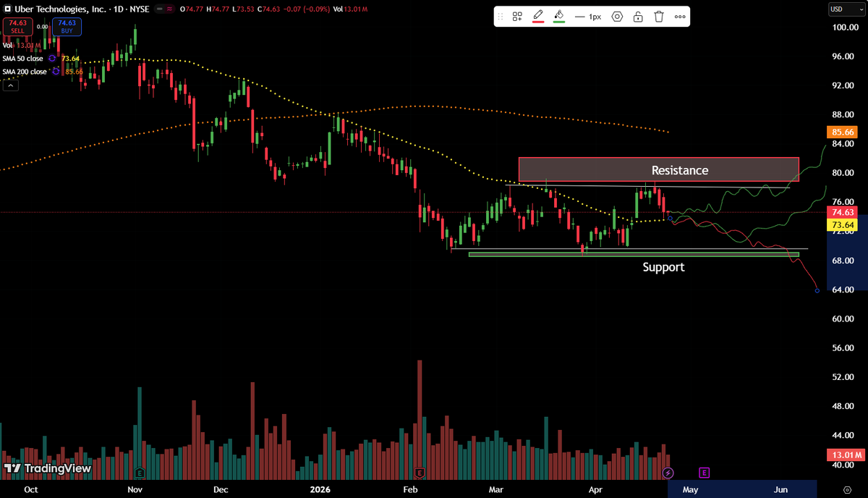Toggle the lock on the selected drawing
The height and width of the screenshot is (498, 868).
pyautogui.click(x=638, y=16)
